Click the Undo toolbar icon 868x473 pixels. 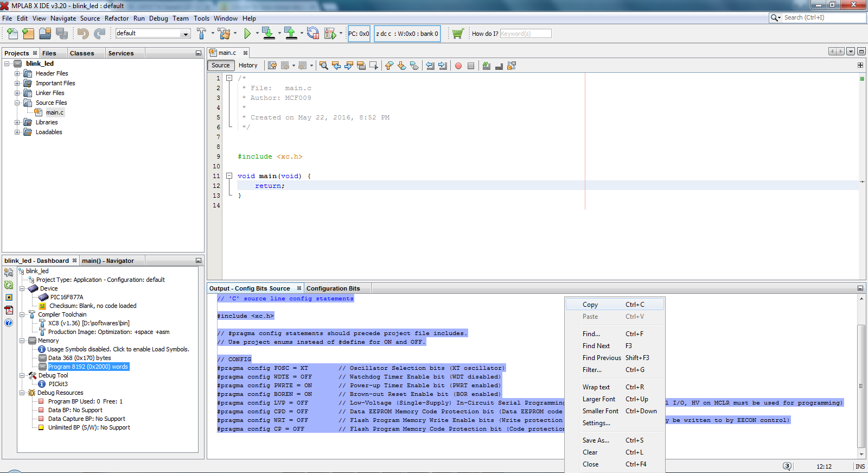point(83,34)
